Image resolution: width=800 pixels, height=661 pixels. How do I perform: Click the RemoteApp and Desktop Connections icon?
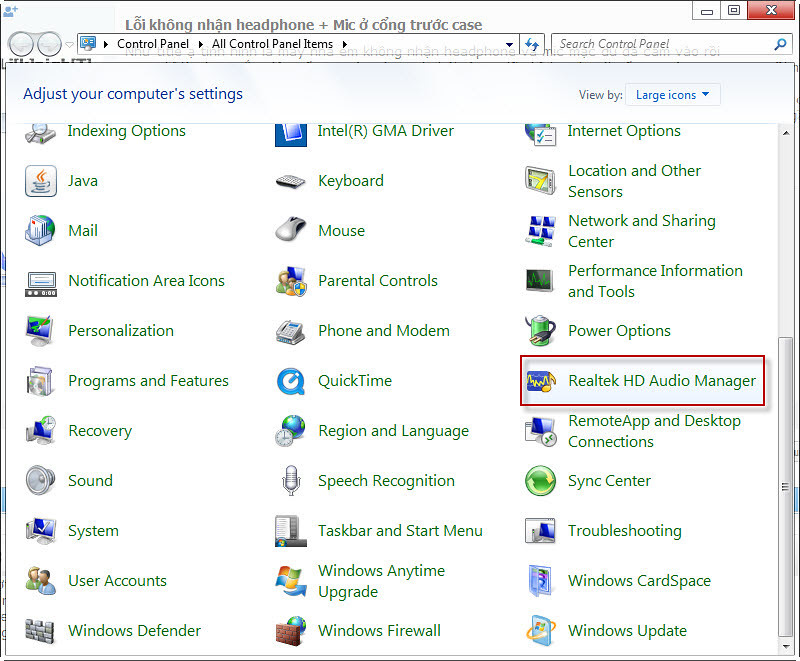coord(541,431)
